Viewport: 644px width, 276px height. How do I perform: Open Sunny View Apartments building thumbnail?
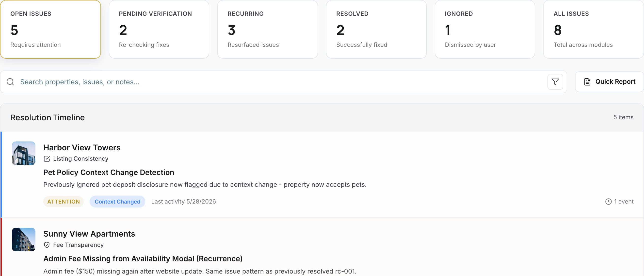[23, 240]
